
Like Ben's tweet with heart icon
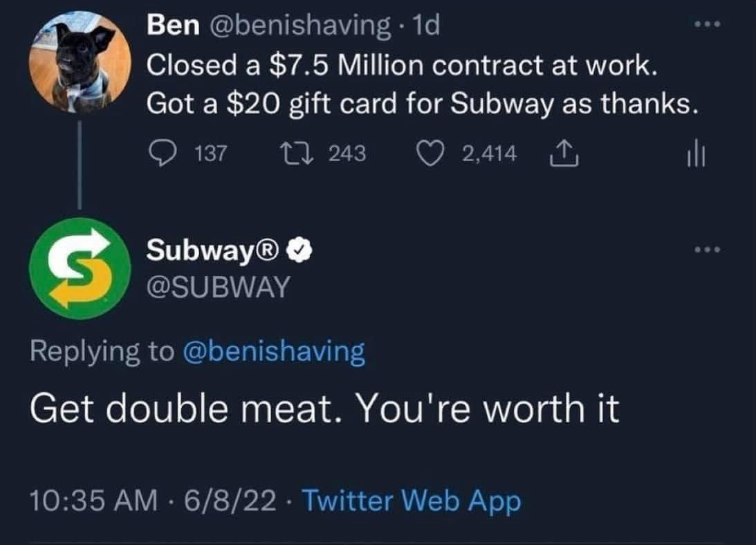(x=430, y=154)
